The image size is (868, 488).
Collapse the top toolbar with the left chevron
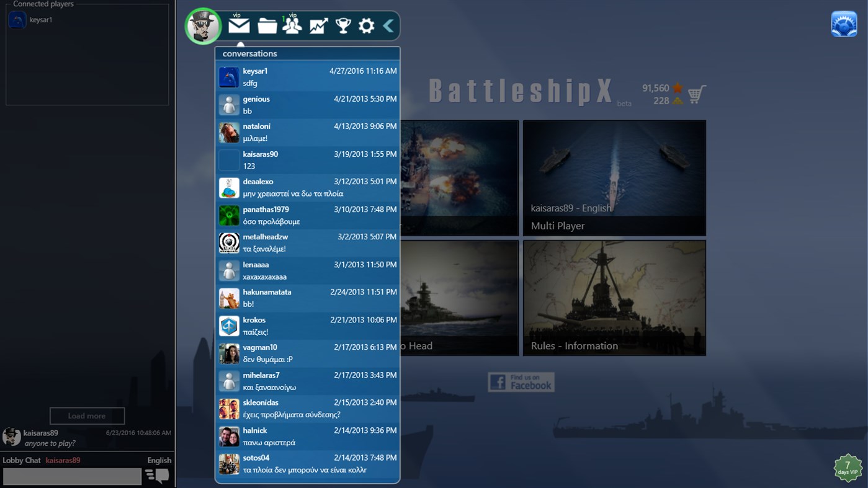(x=387, y=25)
